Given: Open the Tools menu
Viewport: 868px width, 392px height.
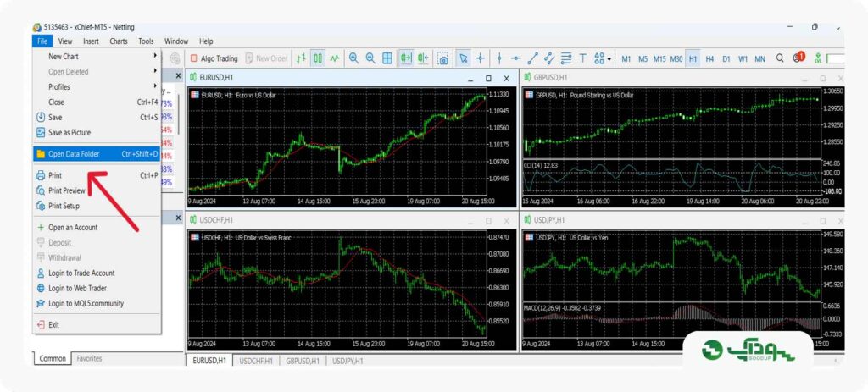Looking at the screenshot, I should (x=146, y=41).
